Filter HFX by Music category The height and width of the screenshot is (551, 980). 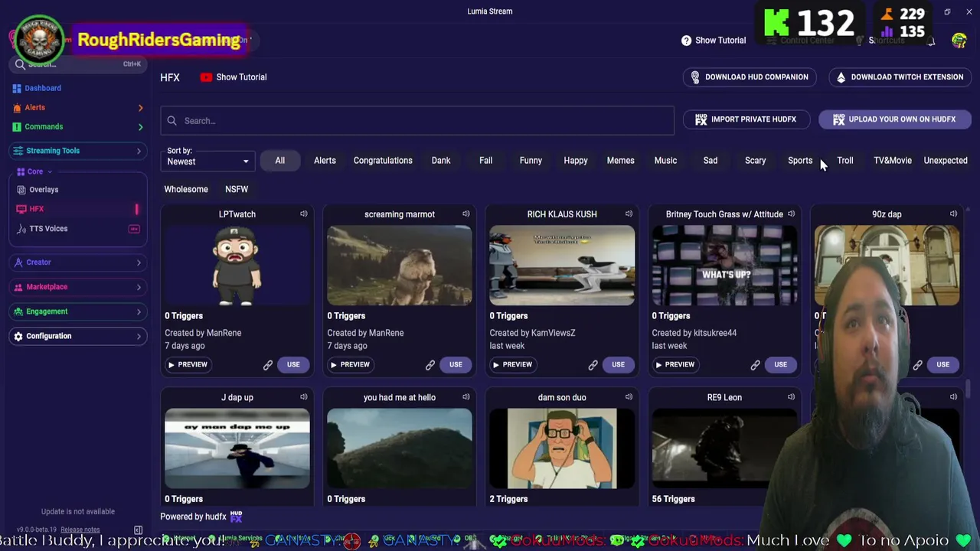[665, 161]
